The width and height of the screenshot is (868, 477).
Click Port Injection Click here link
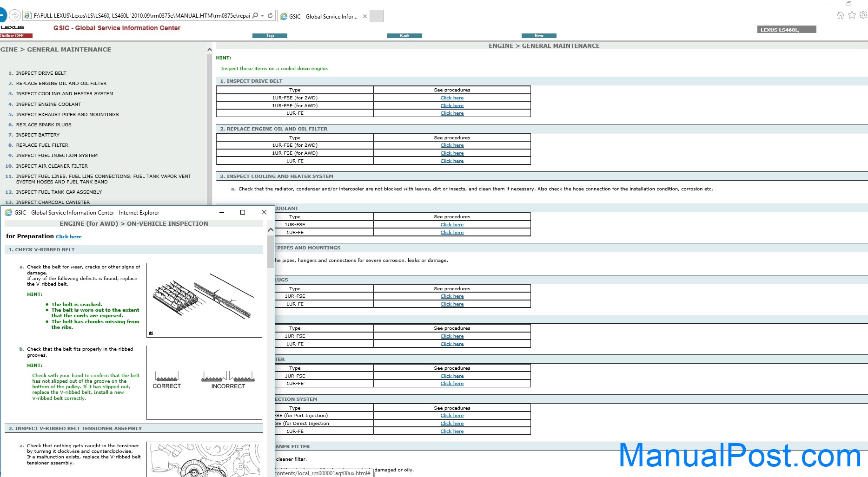(x=452, y=415)
